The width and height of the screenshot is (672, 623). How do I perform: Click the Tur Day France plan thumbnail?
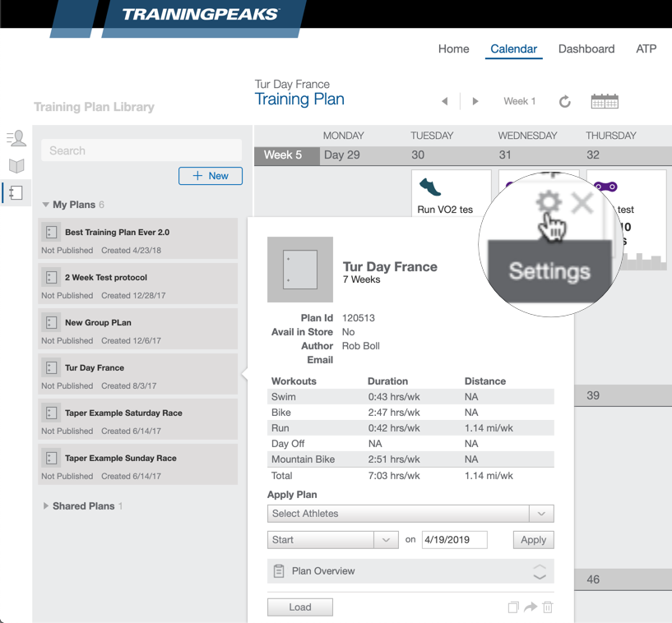pos(300,270)
